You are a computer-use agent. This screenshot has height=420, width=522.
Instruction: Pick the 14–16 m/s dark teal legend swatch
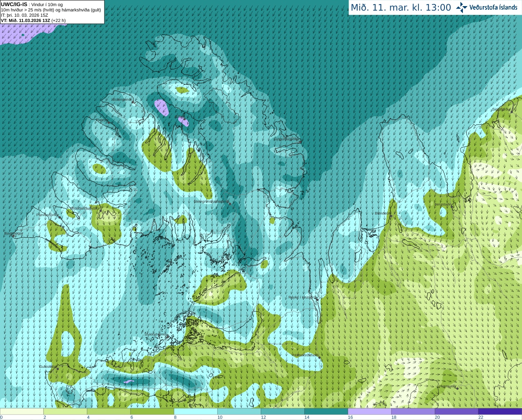[326, 411]
